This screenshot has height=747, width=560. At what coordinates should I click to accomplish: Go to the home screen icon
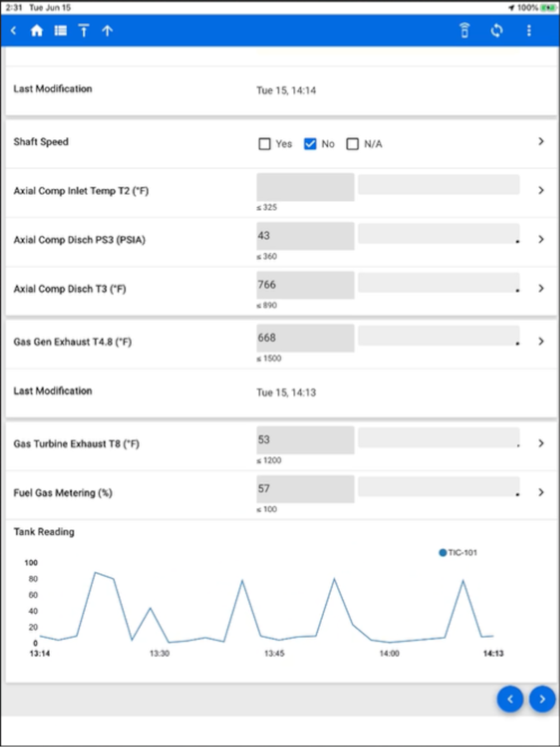pyautogui.click(x=37, y=31)
